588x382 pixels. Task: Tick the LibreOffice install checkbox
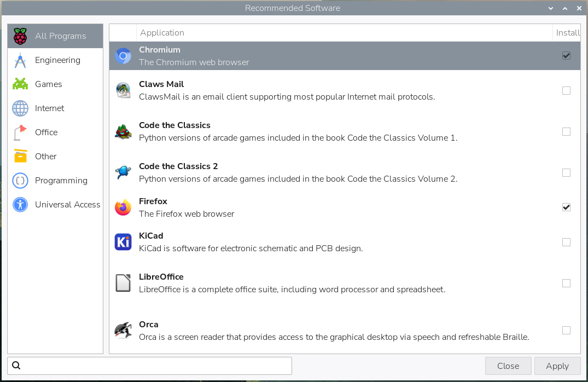pyautogui.click(x=566, y=283)
